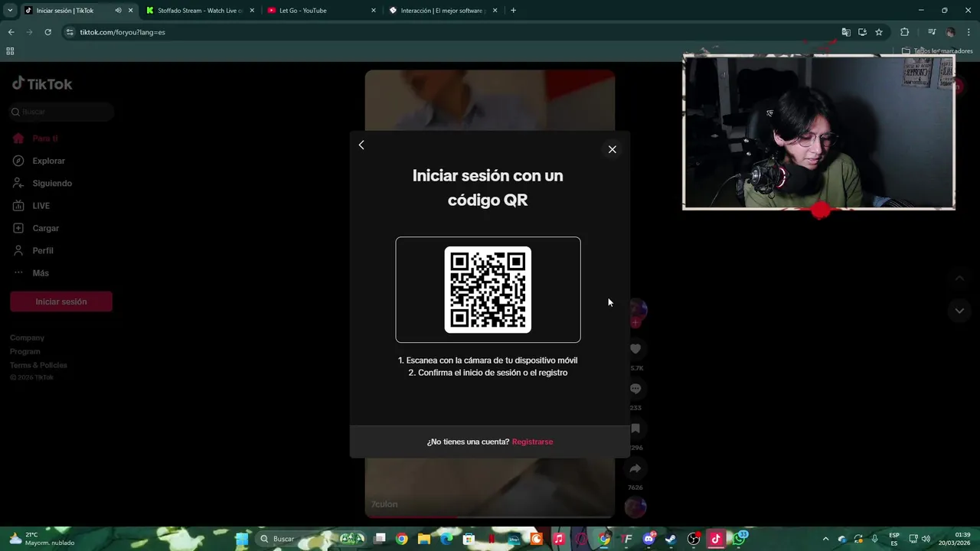This screenshot has height=551, width=980.
Task: Open the ESP language switcher
Action: click(x=894, y=539)
